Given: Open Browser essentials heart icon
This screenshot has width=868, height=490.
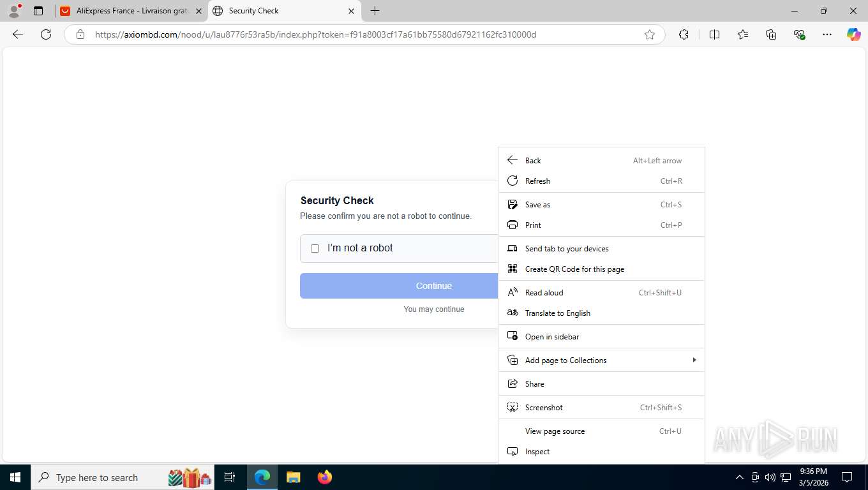Looking at the screenshot, I should pos(799,34).
